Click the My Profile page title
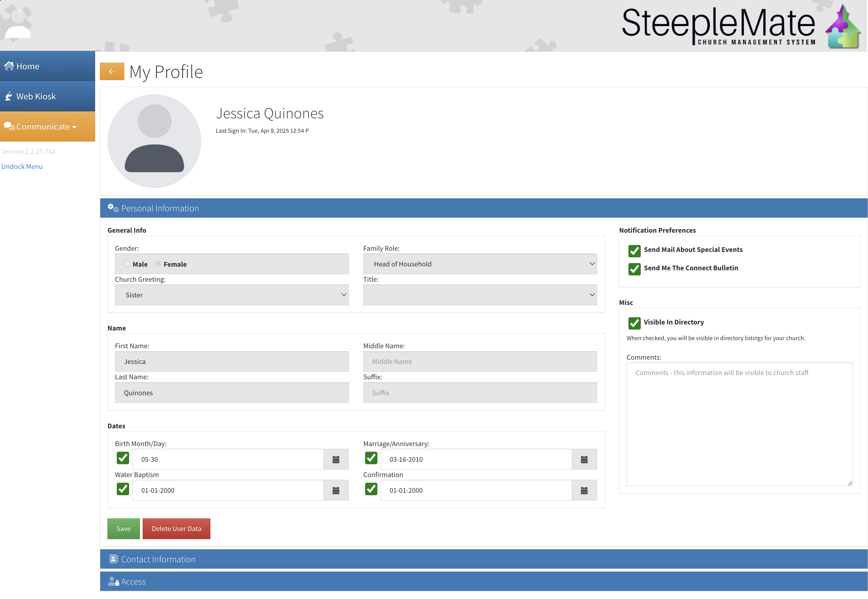868x599 pixels. 166,72
